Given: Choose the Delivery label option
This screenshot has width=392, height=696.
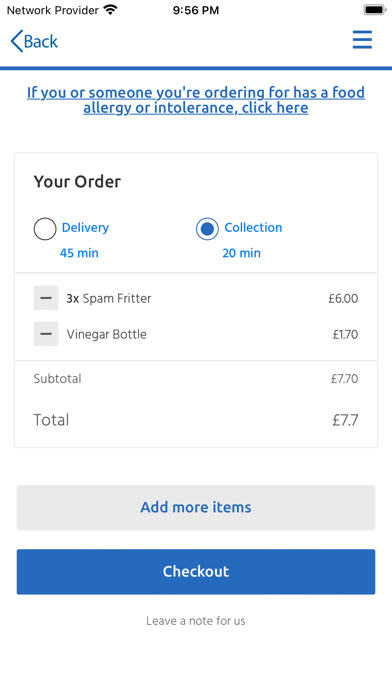Looking at the screenshot, I should coord(85,227).
